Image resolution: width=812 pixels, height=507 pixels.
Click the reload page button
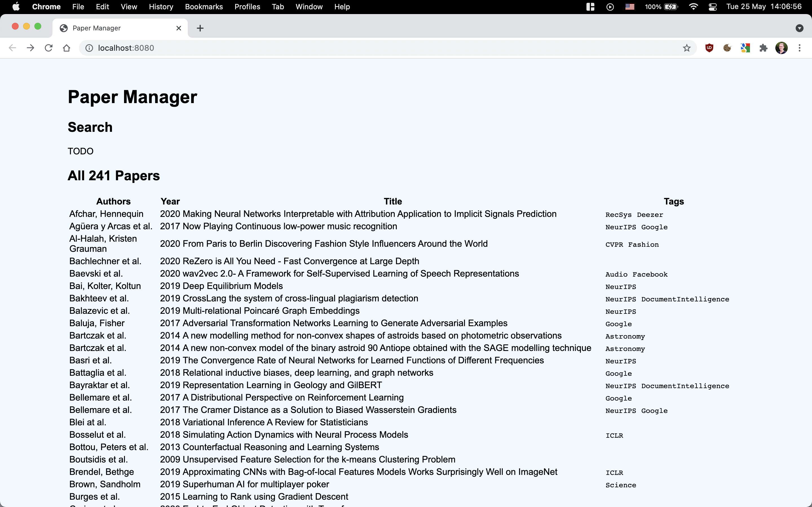[x=49, y=48]
